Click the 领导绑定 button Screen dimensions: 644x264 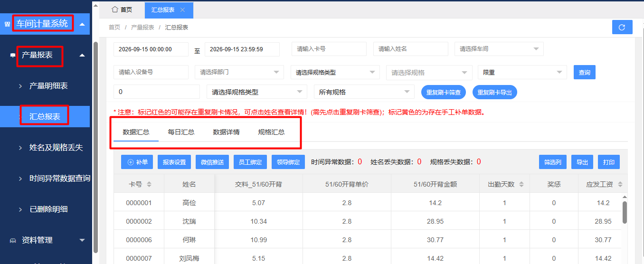click(288, 162)
